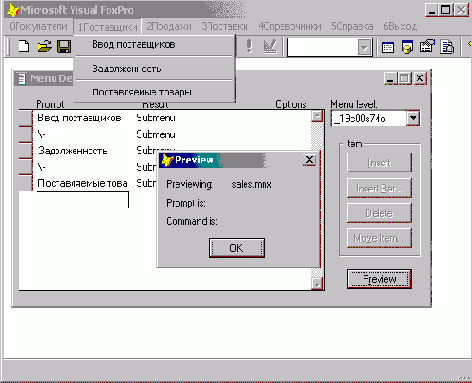472x383 pixels.
Task: Click the mover button beside Задолженность row
Action: click(26, 151)
